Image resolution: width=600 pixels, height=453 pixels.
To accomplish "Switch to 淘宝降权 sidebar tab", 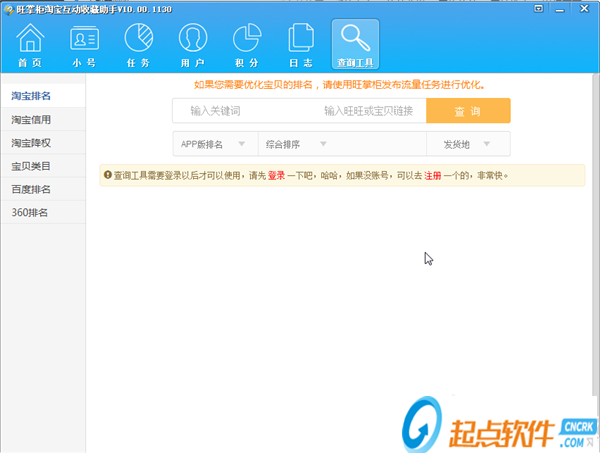I will 43,143.
